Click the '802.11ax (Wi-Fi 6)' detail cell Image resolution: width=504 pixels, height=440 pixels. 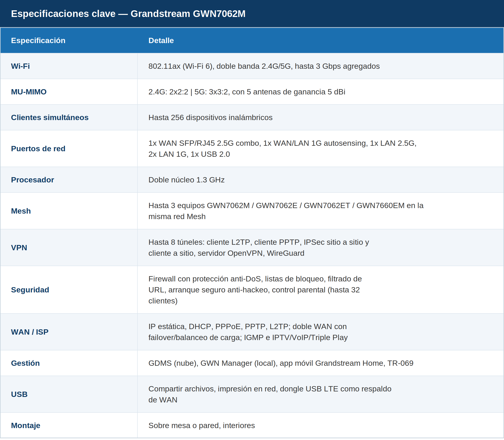pyautogui.click(x=320, y=66)
